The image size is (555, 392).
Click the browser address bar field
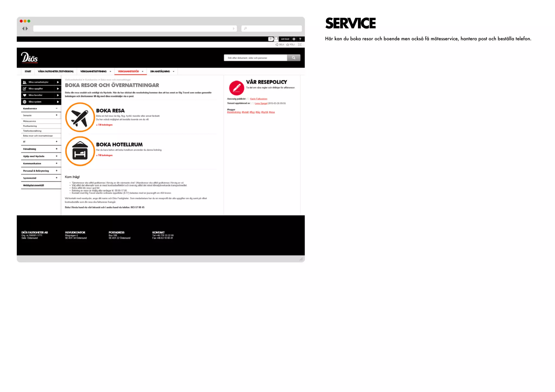(x=135, y=28)
